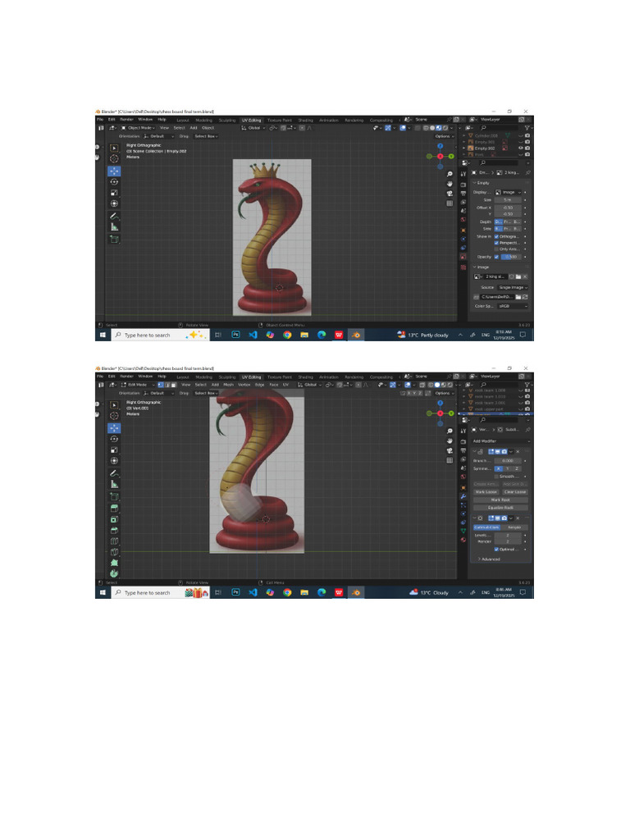Select the Annotate tool in Object Mode screenshot

[x=114, y=217]
